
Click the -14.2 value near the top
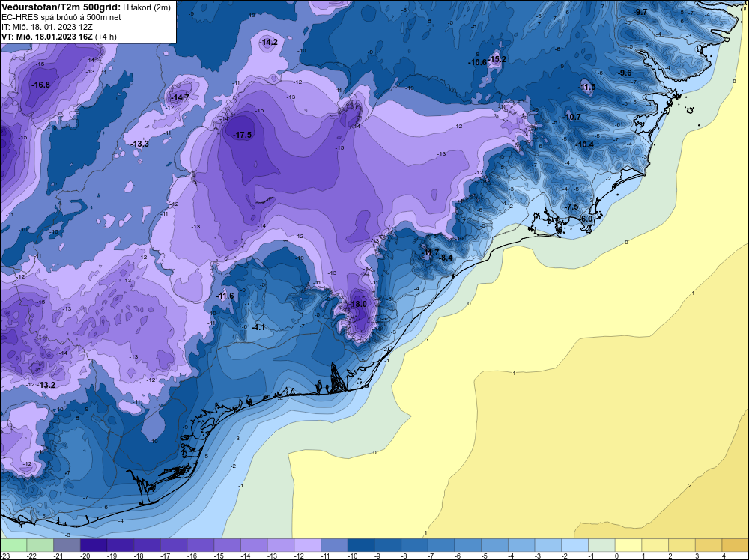pyautogui.click(x=268, y=43)
